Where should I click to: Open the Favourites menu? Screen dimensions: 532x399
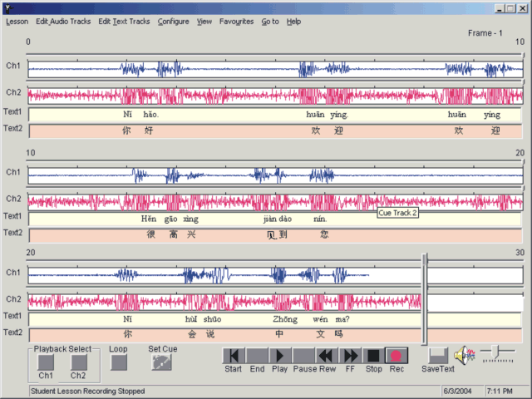[236, 22]
